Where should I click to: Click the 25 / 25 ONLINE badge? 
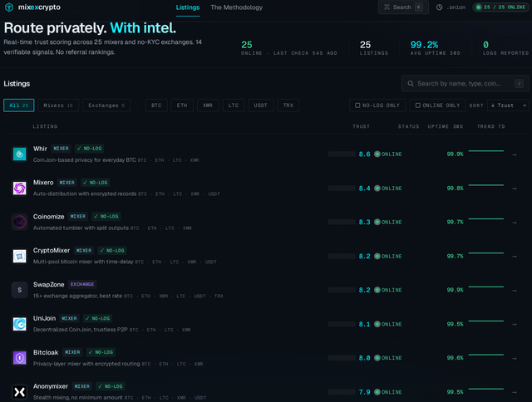[500, 7]
